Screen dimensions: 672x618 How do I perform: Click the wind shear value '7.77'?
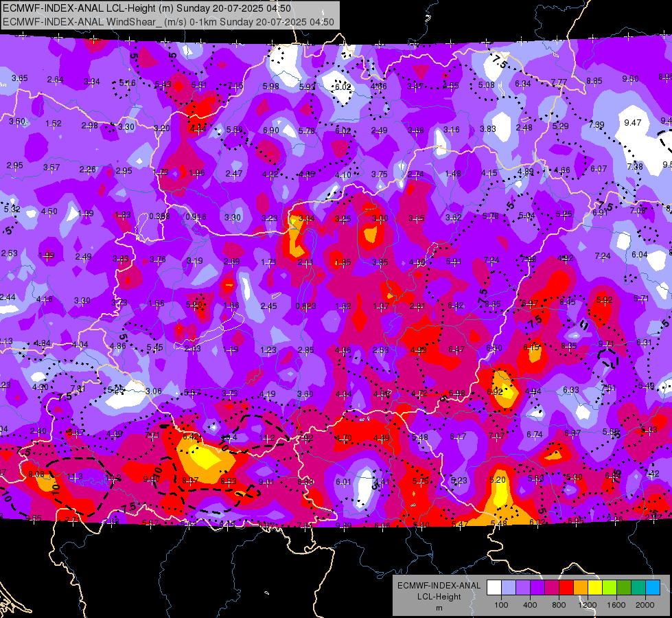click(559, 82)
